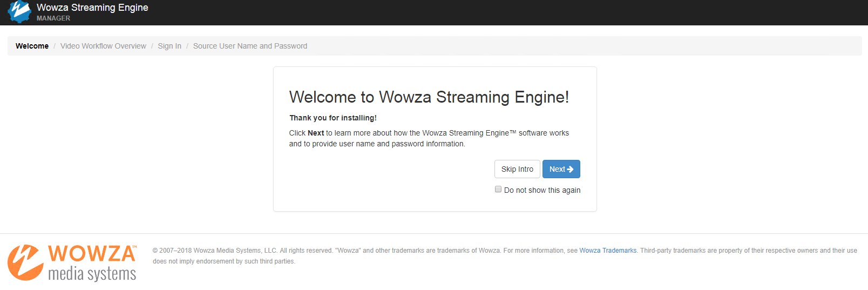Click the copyright notice text in footer
The width and height of the screenshot is (868, 290).
coord(324,251)
